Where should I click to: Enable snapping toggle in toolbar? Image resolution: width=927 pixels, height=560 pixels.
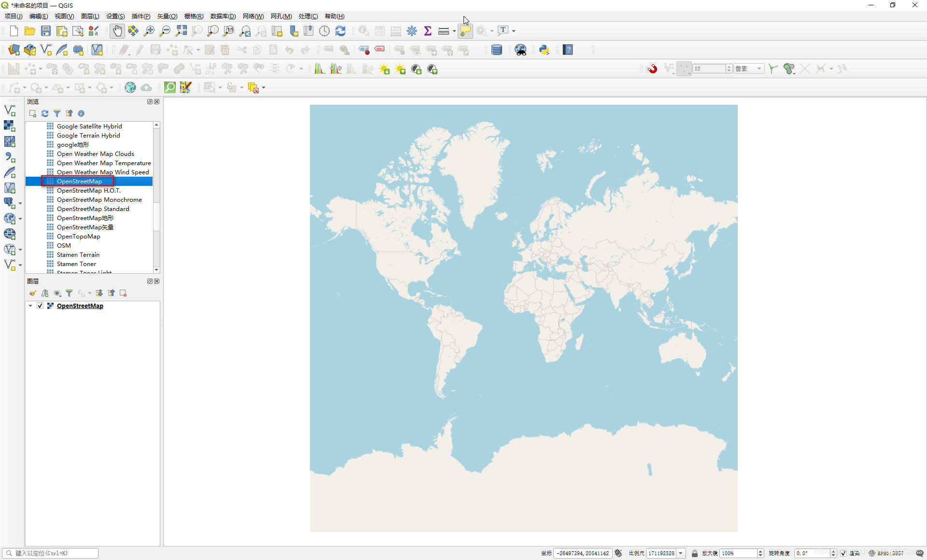click(652, 69)
